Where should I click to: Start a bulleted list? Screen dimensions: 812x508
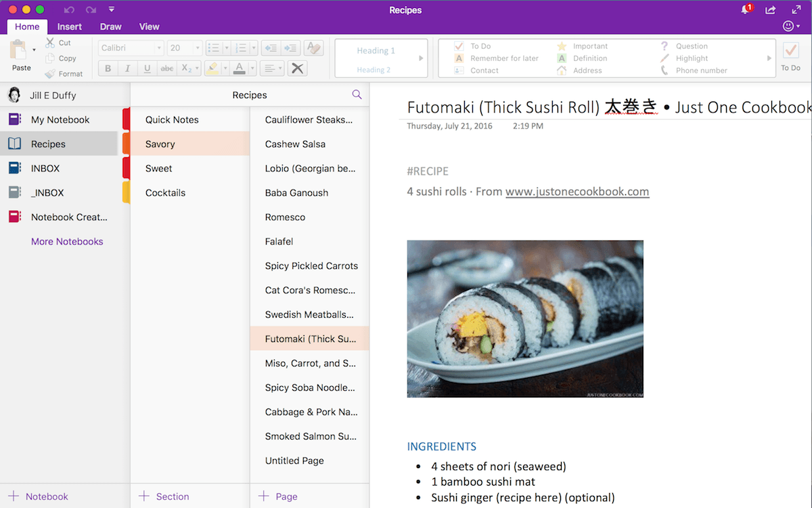214,48
